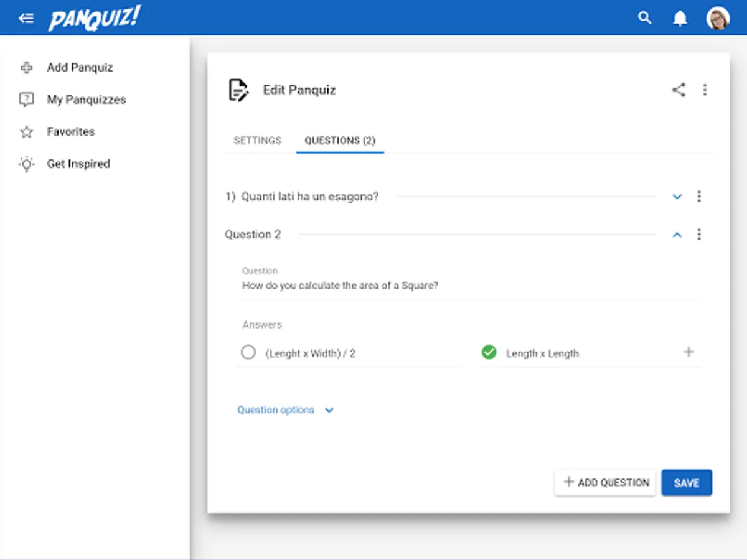
Task: Open notifications bell icon
Action: point(680,19)
